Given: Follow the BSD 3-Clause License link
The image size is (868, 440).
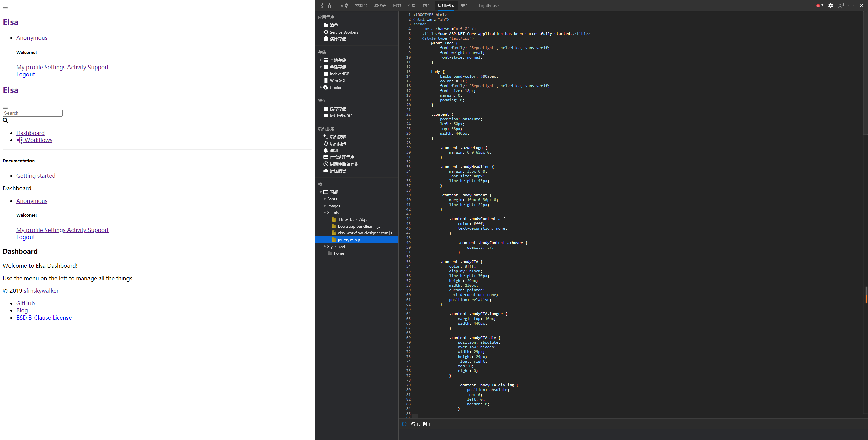Looking at the screenshot, I should pos(44,318).
